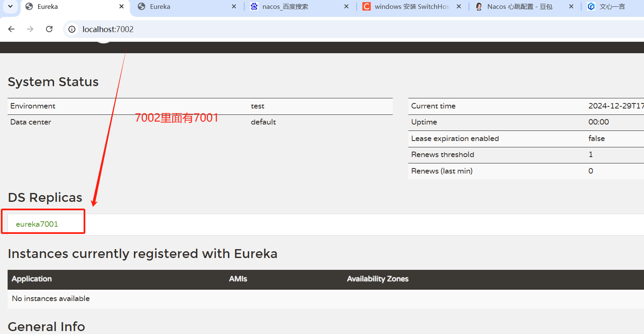This screenshot has width=644, height=334.
Task: Switch to windows 安装 SwitchHosts tab
Action: 413,7
